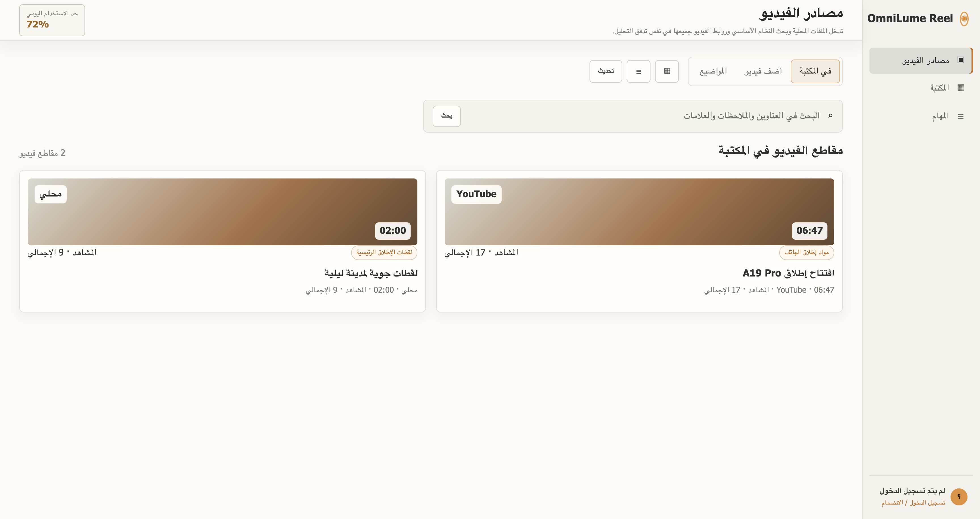The height and width of the screenshot is (519, 980).
Task: Open المهام in the sidebar
Action: click(x=921, y=116)
